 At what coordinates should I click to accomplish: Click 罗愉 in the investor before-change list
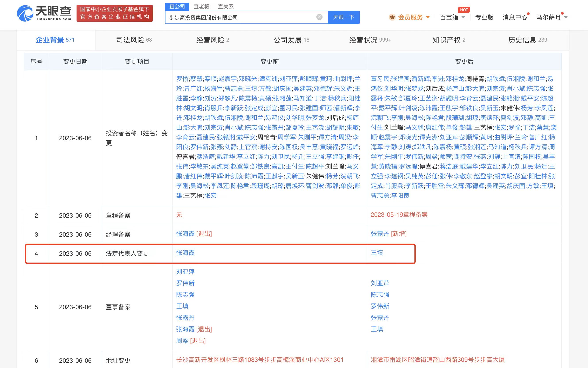182,79
